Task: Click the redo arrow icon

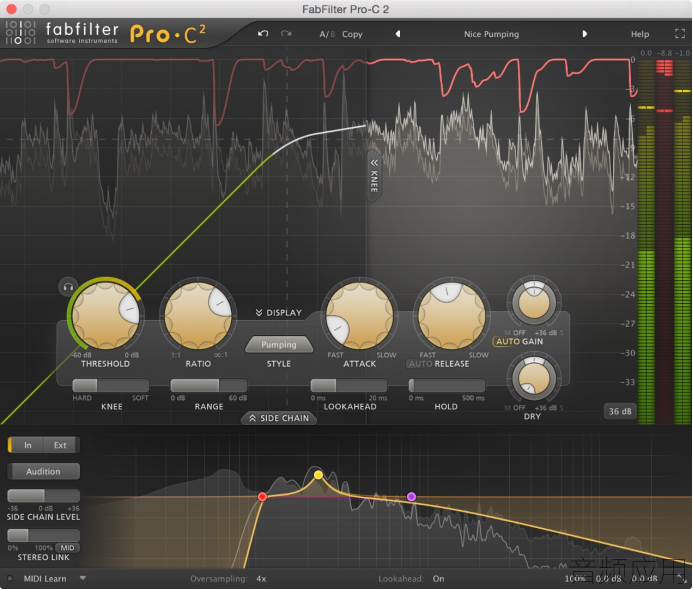Action: pyautogui.click(x=286, y=34)
